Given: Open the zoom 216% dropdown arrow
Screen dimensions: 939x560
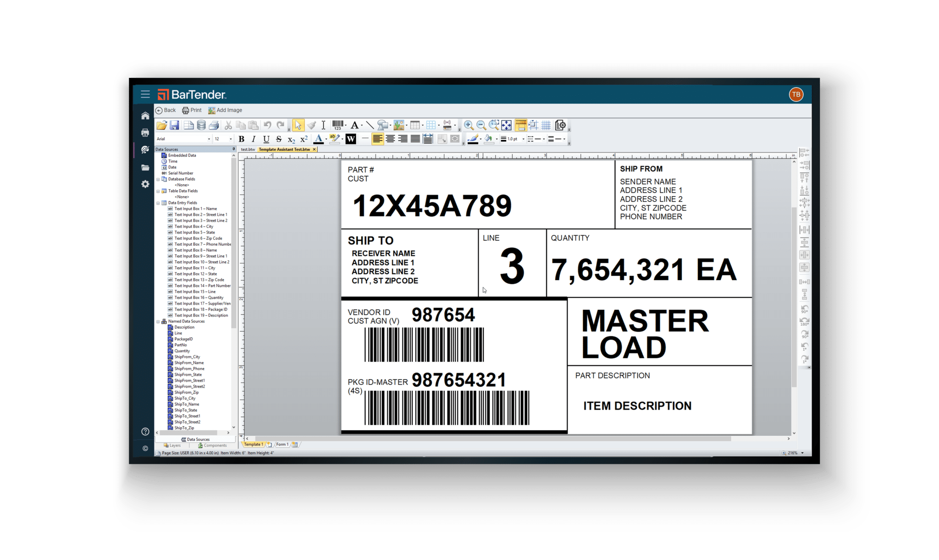Looking at the screenshot, I should coord(802,453).
